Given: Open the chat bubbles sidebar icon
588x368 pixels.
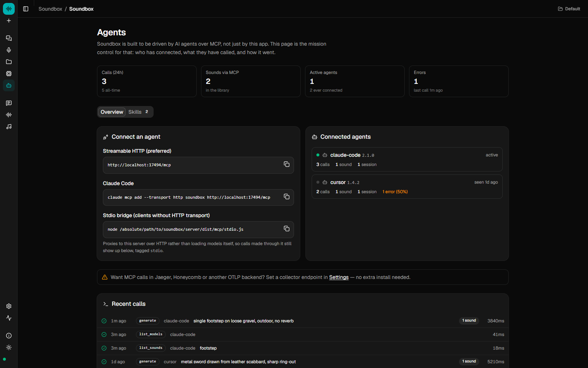Looking at the screenshot, I should point(9,38).
